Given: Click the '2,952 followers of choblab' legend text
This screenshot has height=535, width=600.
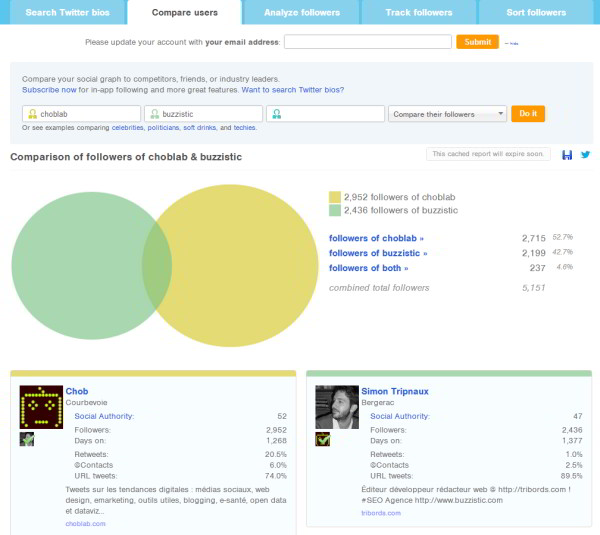Looking at the screenshot, I should [399, 197].
